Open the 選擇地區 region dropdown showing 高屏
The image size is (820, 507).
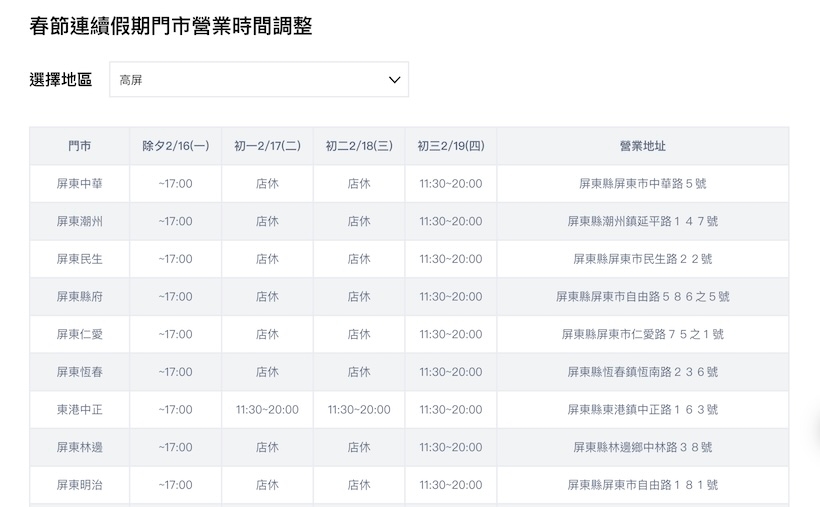click(259, 80)
